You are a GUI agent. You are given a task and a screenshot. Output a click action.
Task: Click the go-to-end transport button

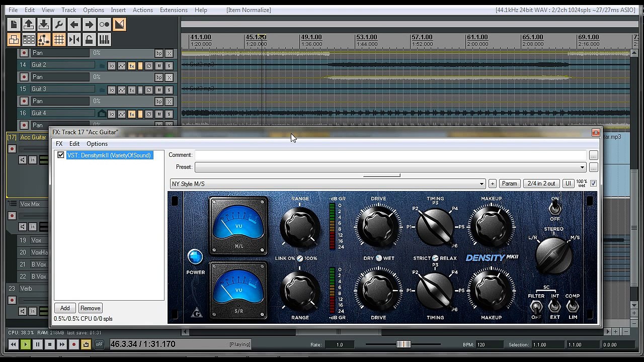tap(62, 344)
